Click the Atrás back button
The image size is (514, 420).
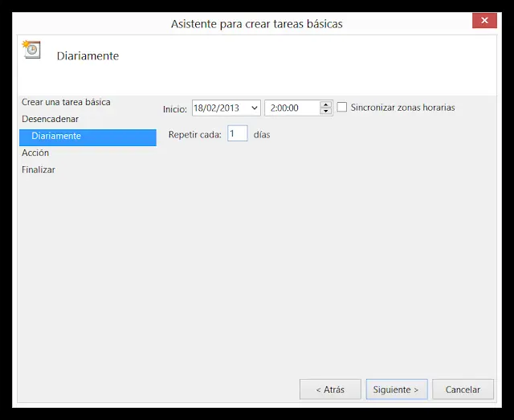pyautogui.click(x=330, y=389)
